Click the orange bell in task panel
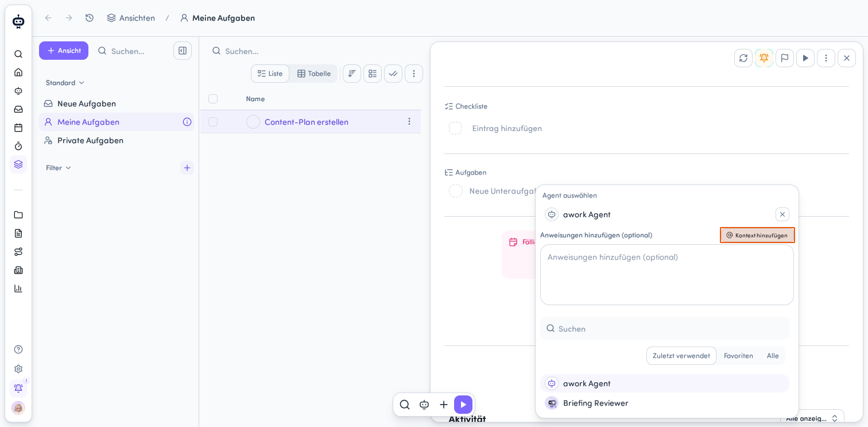 pos(764,58)
